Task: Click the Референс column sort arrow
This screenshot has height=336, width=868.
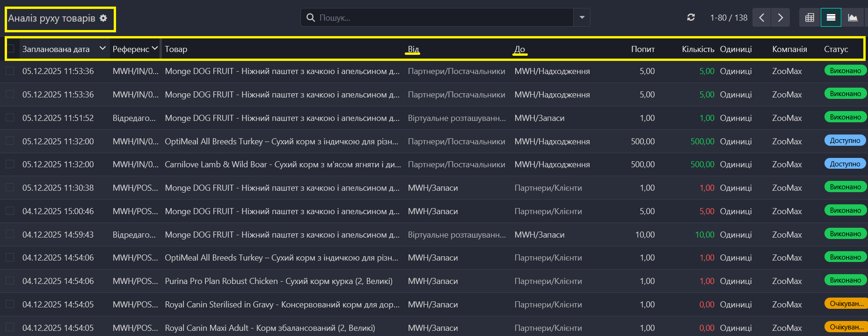Action: (x=155, y=48)
